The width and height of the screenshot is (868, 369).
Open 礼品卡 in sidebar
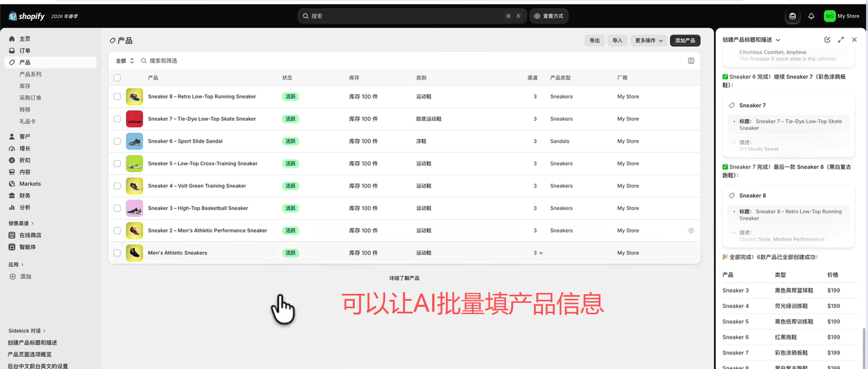(x=28, y=122)
